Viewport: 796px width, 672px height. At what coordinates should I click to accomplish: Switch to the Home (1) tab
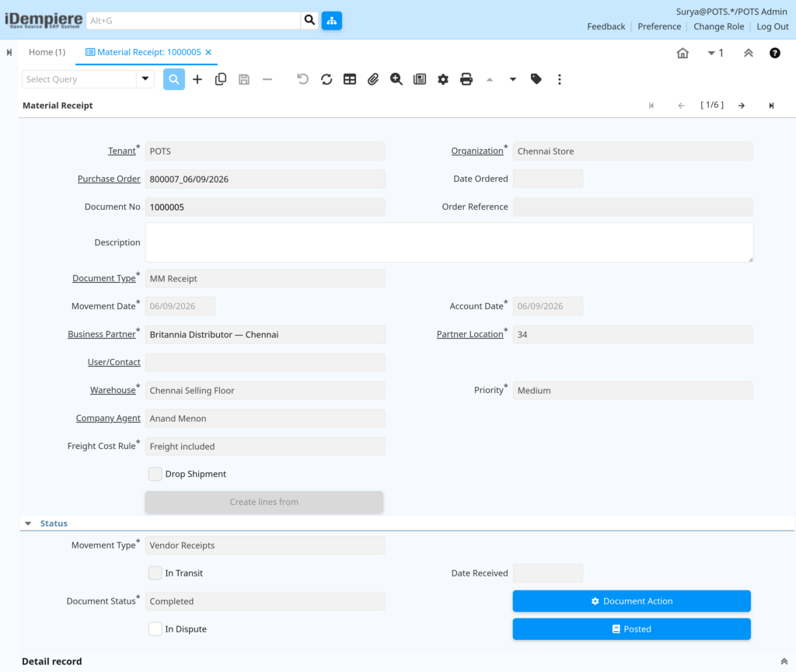pyautogui.click(x=47, y=52)
